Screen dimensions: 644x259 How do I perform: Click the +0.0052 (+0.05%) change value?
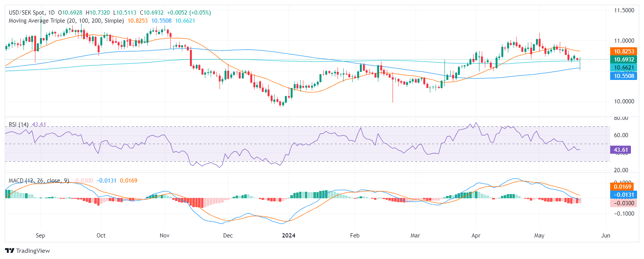click(x=189, y=13)
